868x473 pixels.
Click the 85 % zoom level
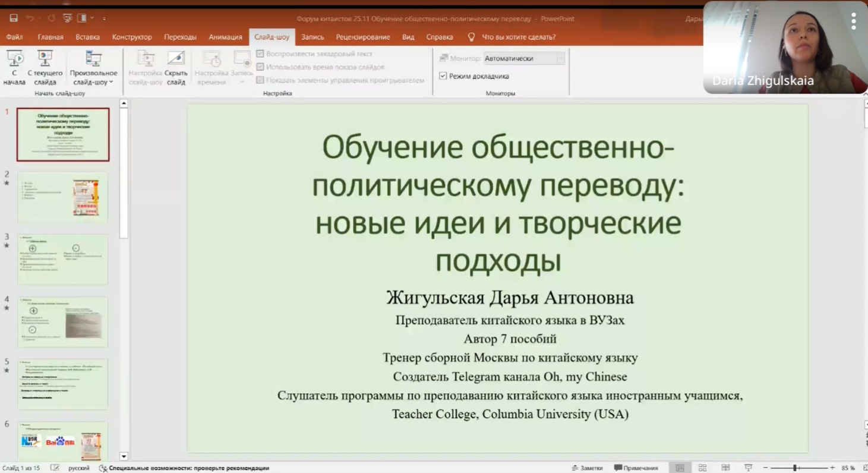click(x=848, y=468)
